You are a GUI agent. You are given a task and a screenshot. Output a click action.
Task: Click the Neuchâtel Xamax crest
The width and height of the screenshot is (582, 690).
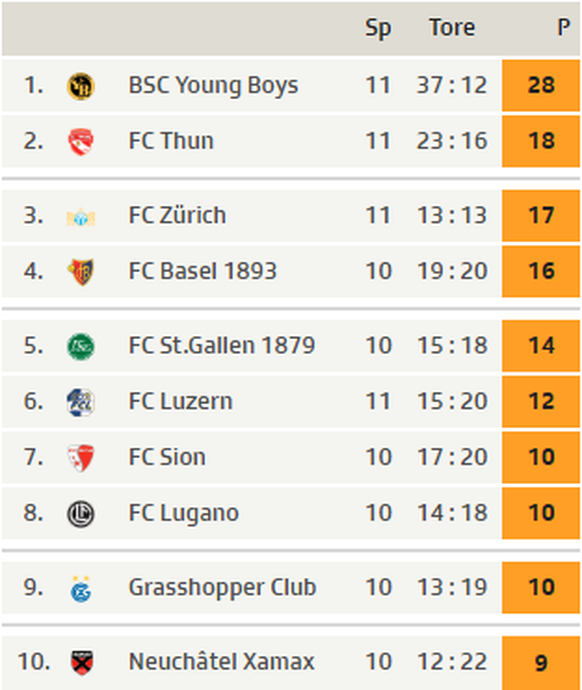pos(82,663)
